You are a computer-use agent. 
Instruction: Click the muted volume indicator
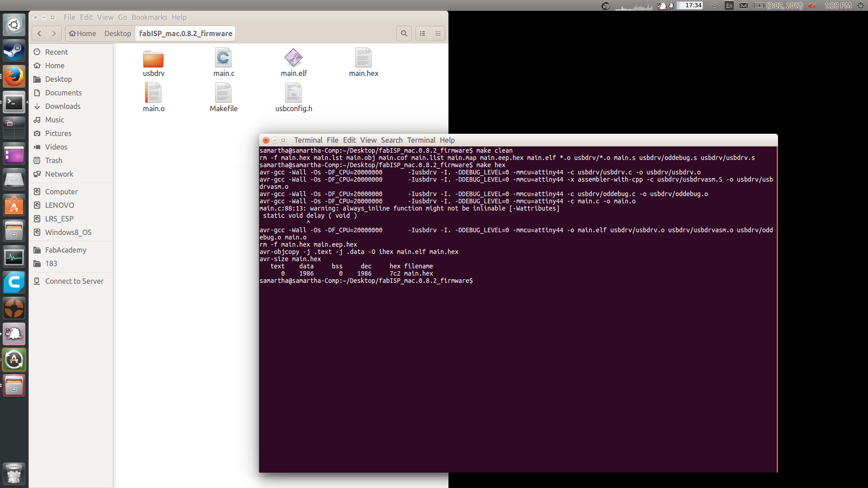coord(812,5)
